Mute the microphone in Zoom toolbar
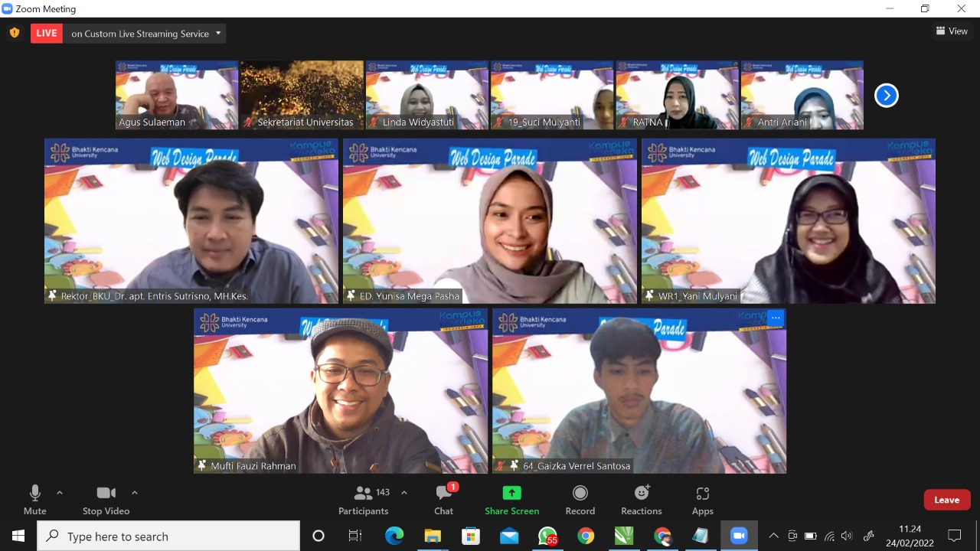The width and height of the screenshot is (980, 551). coord(34,500)
